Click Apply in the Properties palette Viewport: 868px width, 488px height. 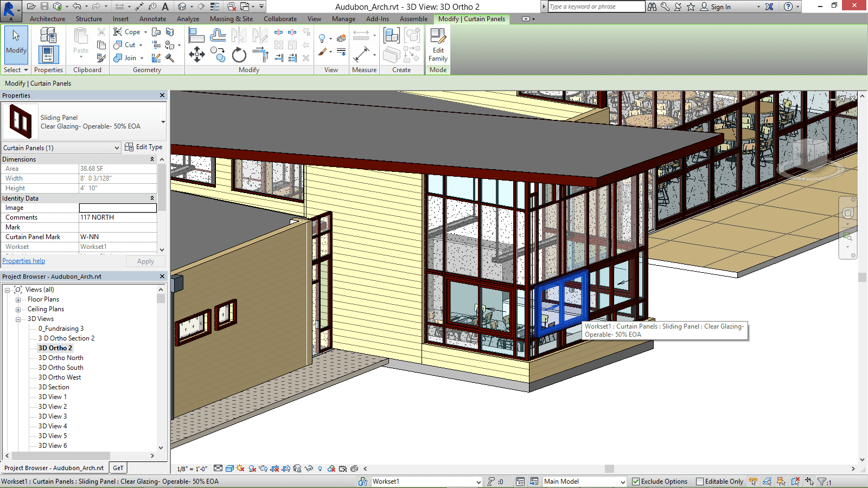(145, 261)
